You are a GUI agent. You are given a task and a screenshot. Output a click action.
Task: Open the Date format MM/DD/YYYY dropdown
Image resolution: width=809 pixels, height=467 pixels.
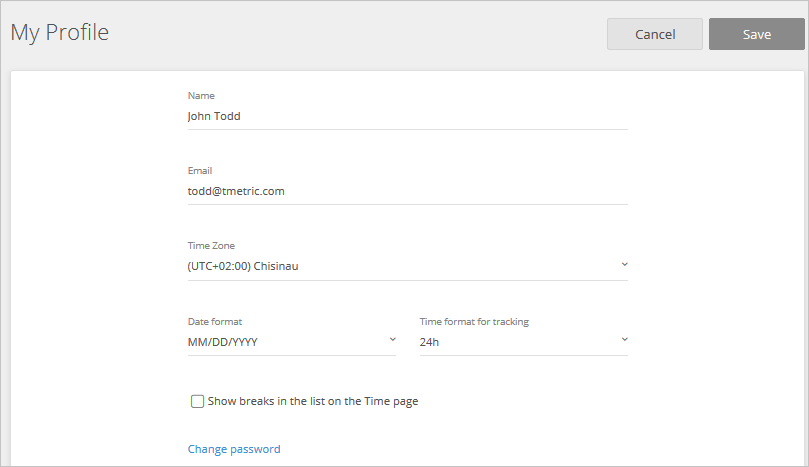pos(292,342)
